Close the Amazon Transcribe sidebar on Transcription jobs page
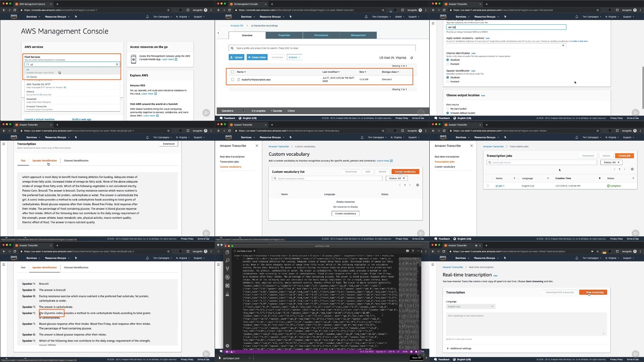The height and width of the screenshot is (362, 644). click(x=472, y=146)
